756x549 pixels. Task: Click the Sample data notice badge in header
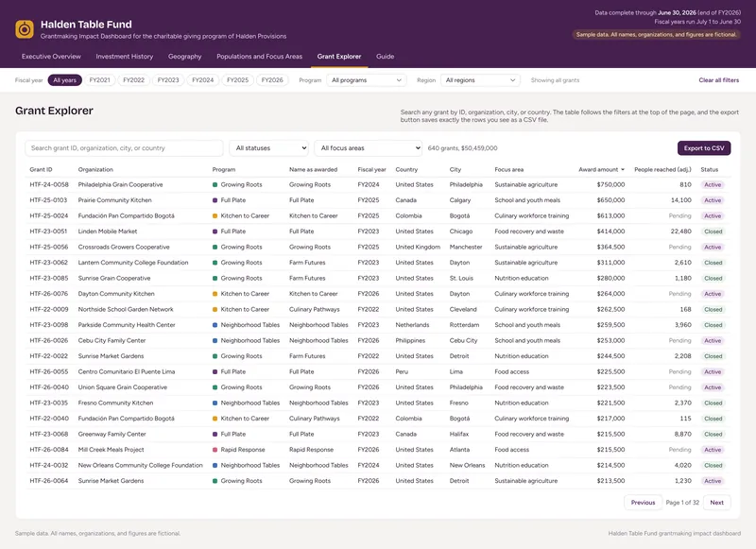coord(656,35)
